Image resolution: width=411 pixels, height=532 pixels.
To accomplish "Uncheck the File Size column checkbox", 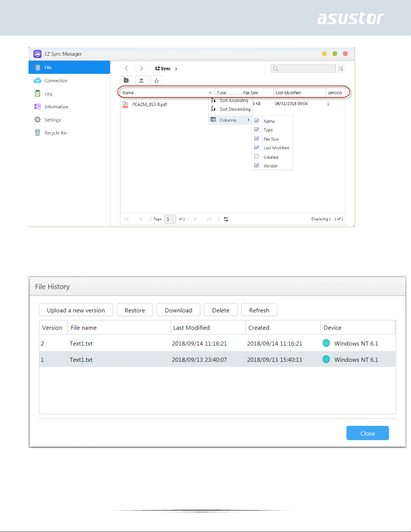I will 257,139.
